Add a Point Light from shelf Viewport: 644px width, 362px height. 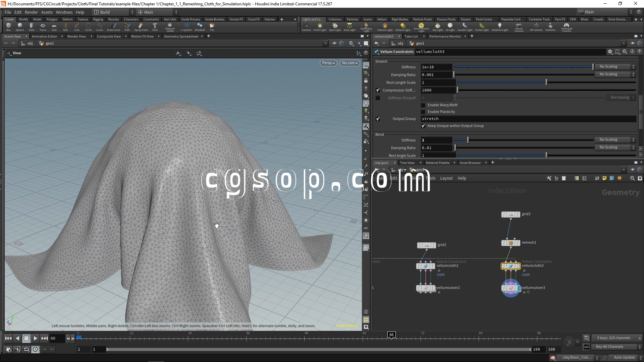320,26
